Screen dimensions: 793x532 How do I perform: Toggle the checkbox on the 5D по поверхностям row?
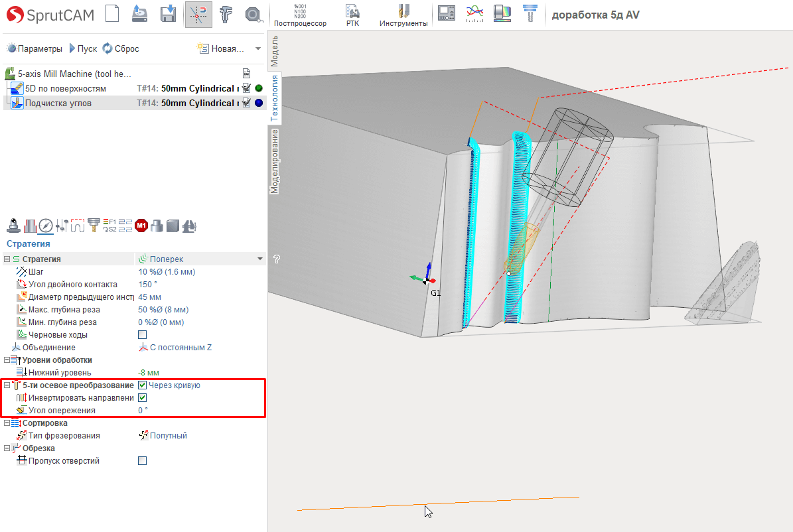[x=246, y=88]
